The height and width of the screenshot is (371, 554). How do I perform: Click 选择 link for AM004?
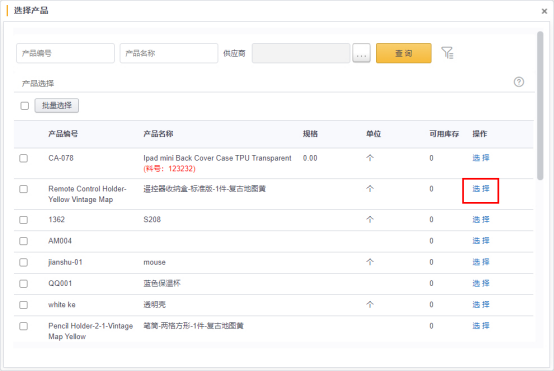pyautogui.click(x=481, y=241)
